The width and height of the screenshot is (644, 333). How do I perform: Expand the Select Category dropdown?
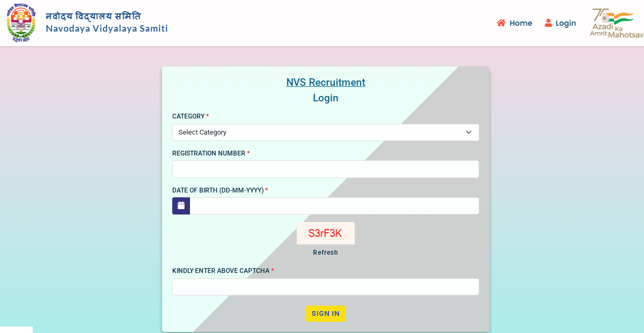tap(325, 132)
